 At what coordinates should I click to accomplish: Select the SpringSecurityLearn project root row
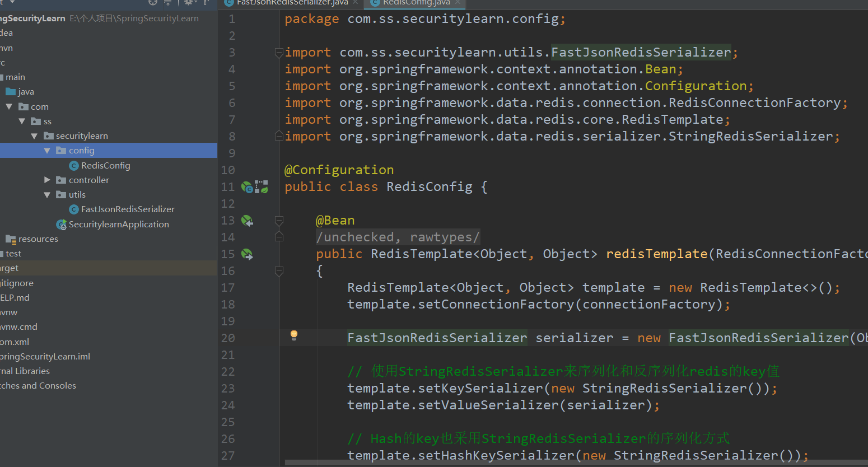coord(109,18)
